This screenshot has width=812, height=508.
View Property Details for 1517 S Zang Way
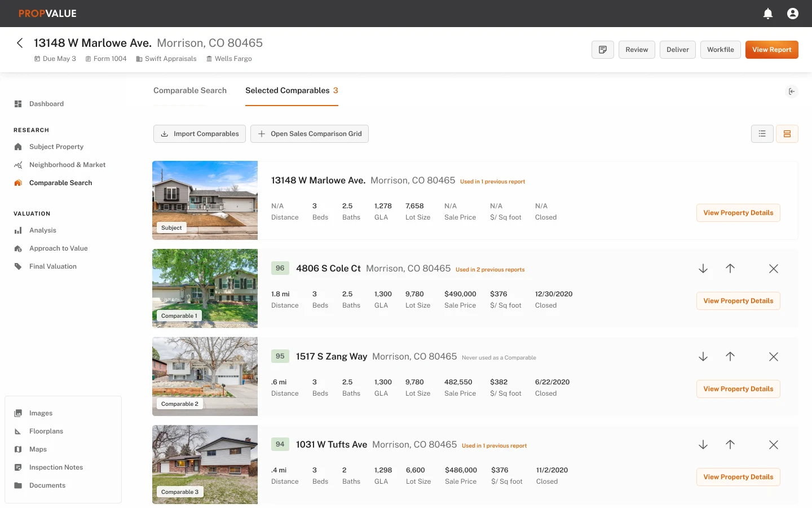(x=738, y=389)
